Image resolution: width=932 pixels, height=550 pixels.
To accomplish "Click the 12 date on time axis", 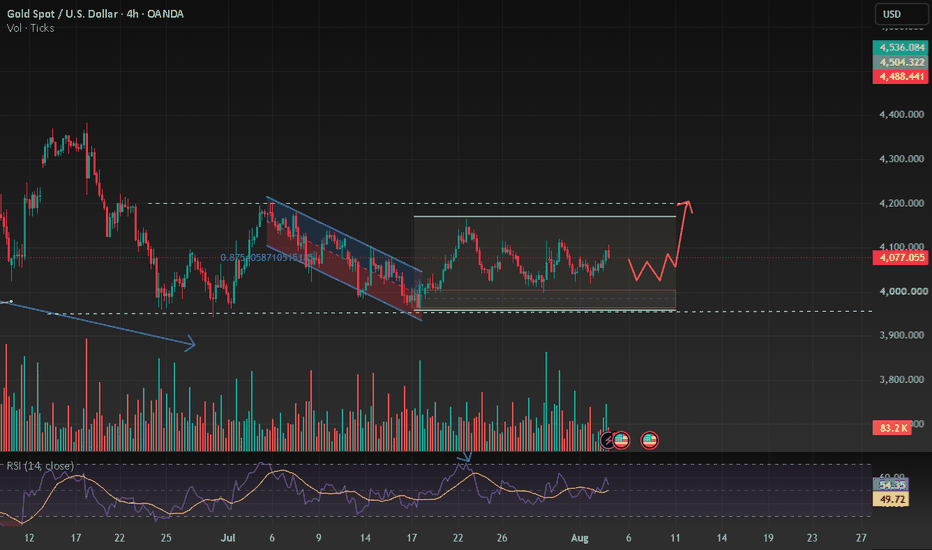I will click(x=29, y=538).
